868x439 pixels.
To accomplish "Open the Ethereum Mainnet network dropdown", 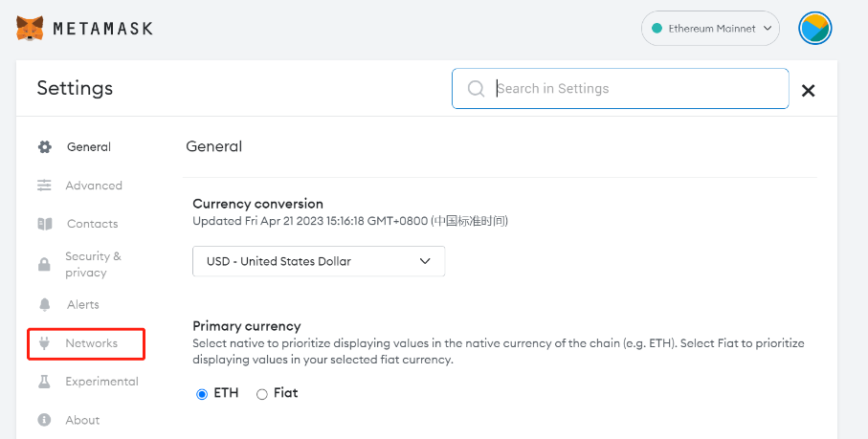I will (710, 29).
